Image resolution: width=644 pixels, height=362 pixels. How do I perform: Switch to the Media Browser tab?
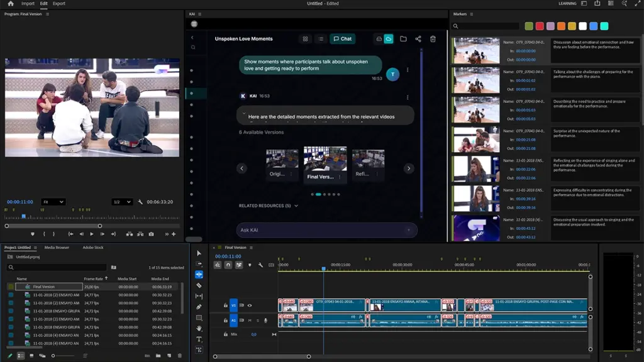tap(57, 248)
